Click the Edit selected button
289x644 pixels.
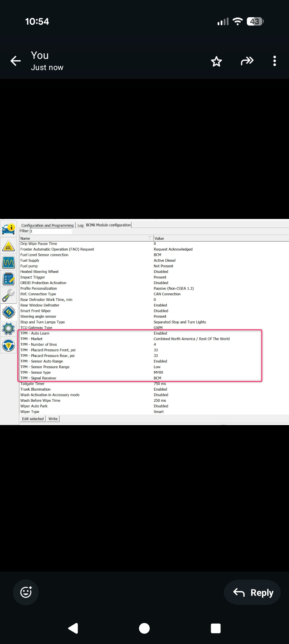[x=33, y=419]
